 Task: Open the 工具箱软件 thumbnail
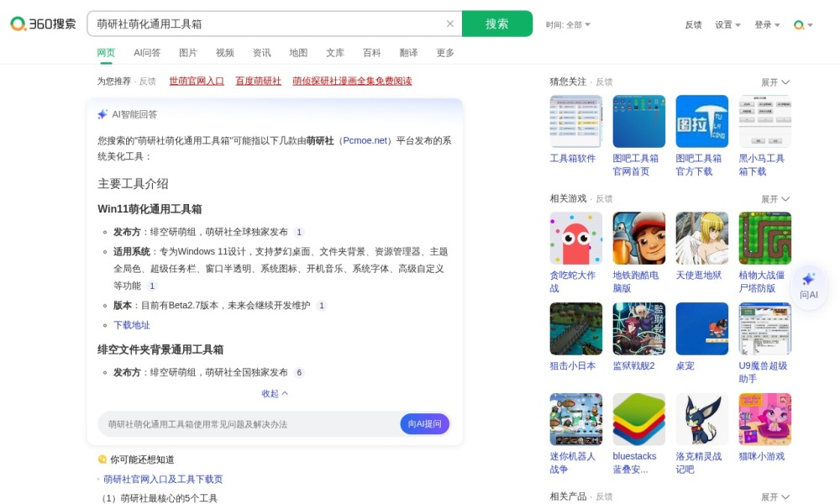tap(576, 121)
